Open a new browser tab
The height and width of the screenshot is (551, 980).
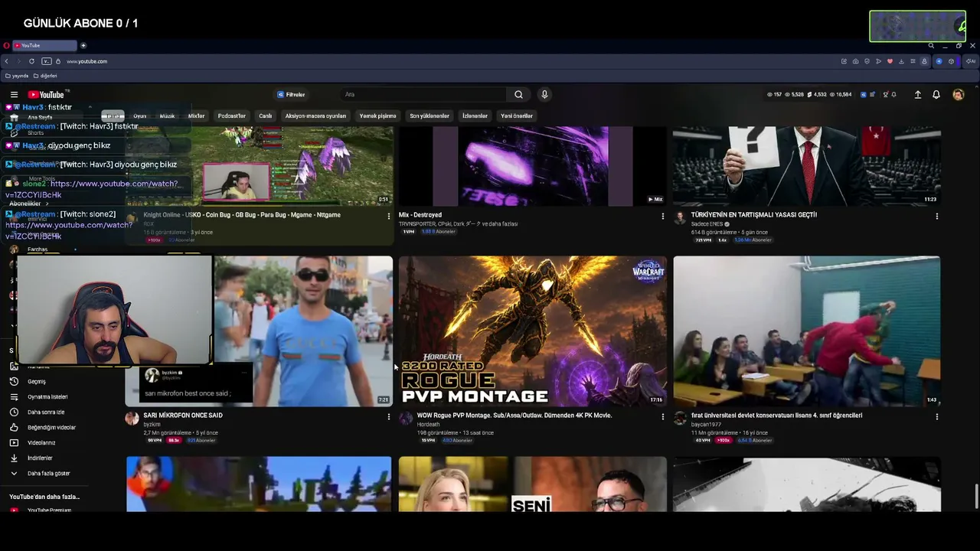pos(83,45)
